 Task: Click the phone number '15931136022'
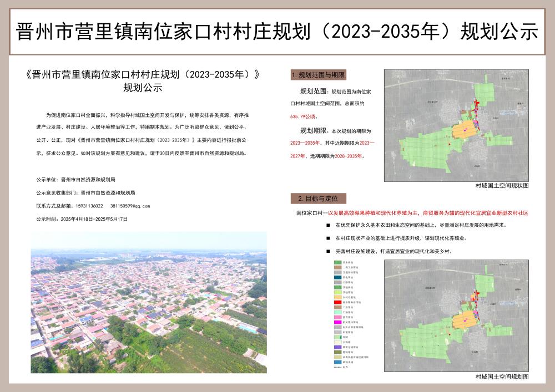pyautogui.click(x=89, y=206)
